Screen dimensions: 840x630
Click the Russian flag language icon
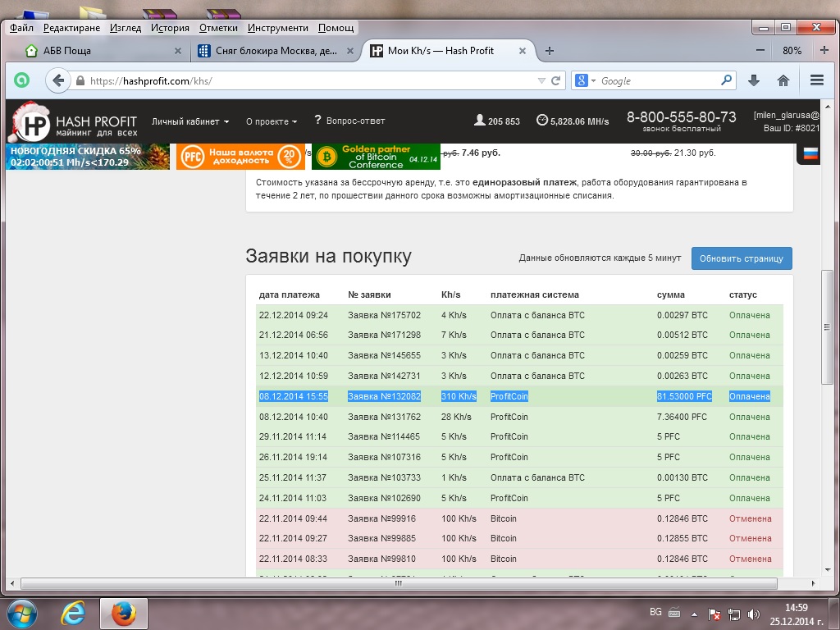810,153
